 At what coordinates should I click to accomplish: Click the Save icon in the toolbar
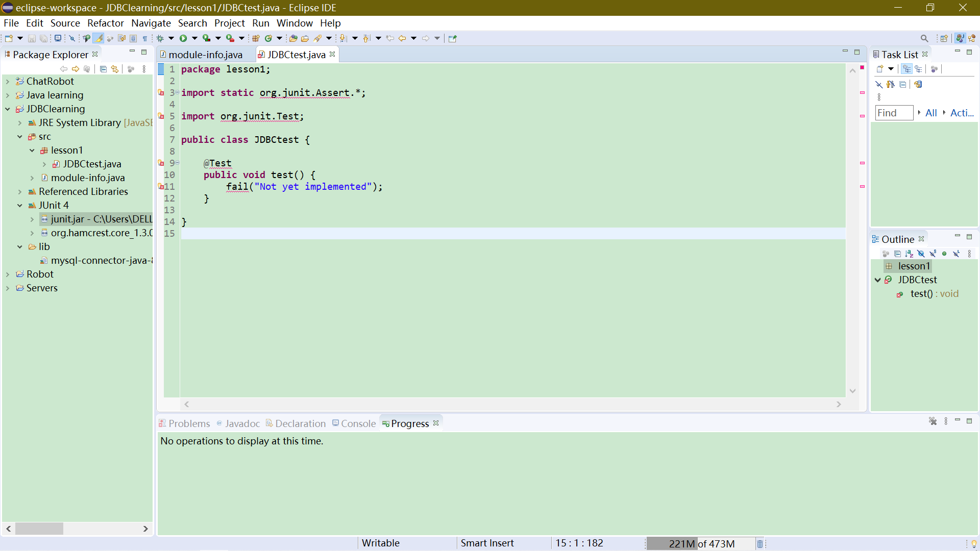[x=32, y=38]
